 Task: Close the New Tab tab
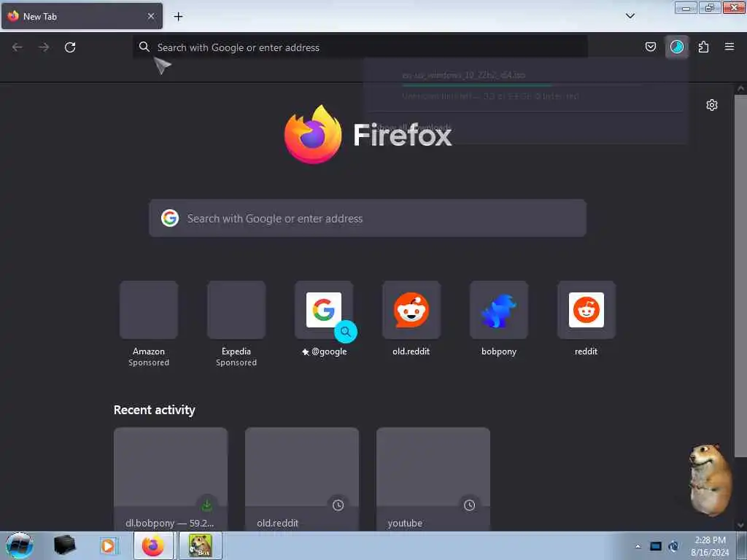tap(151, 16)
